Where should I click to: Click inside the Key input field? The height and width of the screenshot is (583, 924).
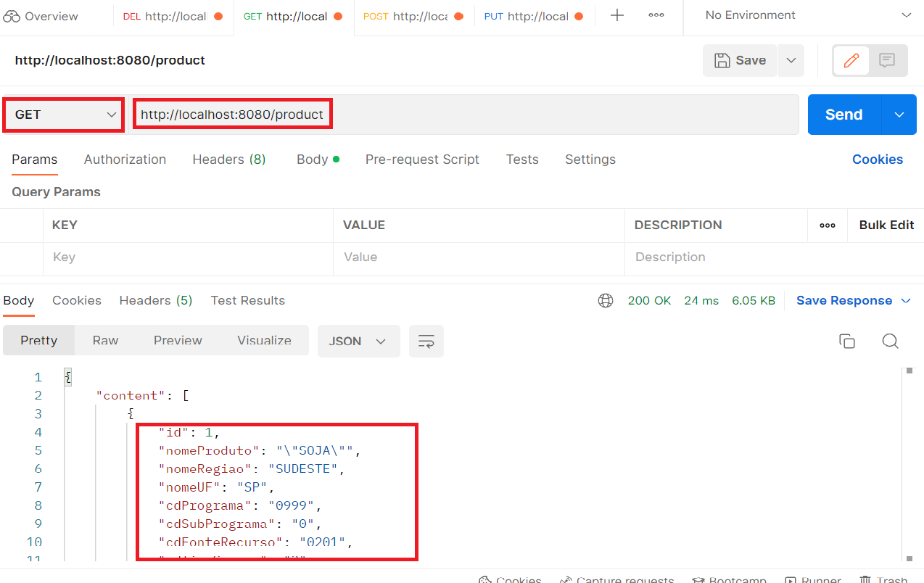pos(181,257)
